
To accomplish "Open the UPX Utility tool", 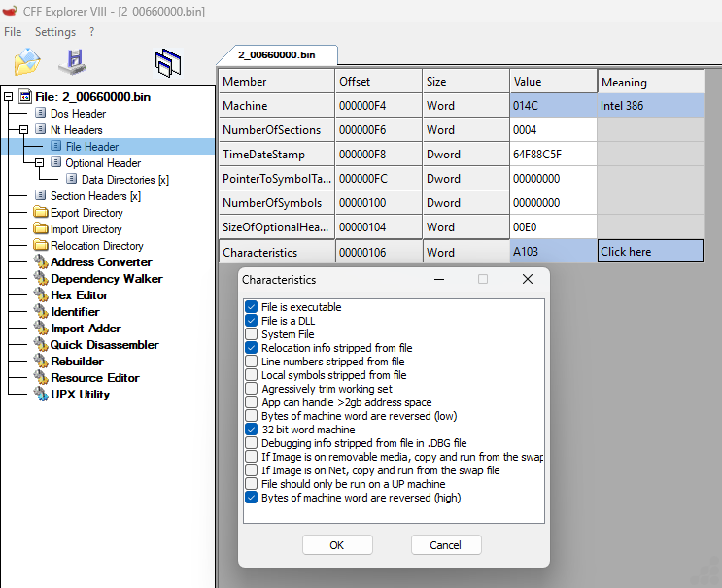I will (80, 395).
